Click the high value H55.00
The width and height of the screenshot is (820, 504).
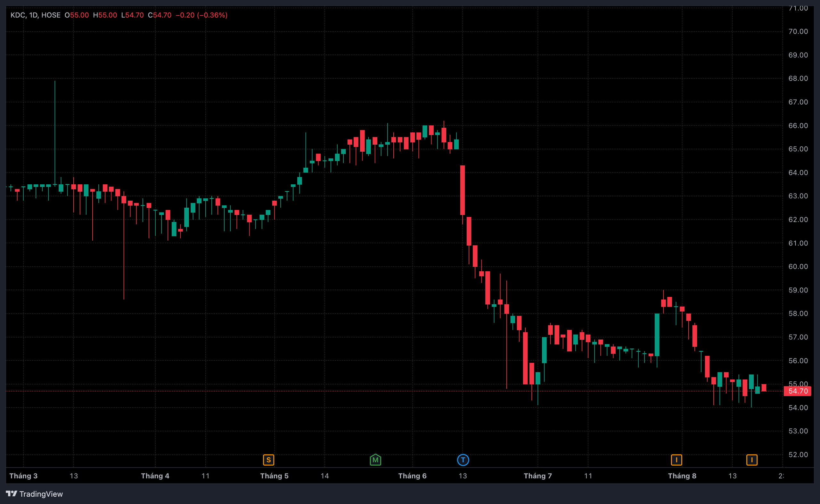pos(105,15)
